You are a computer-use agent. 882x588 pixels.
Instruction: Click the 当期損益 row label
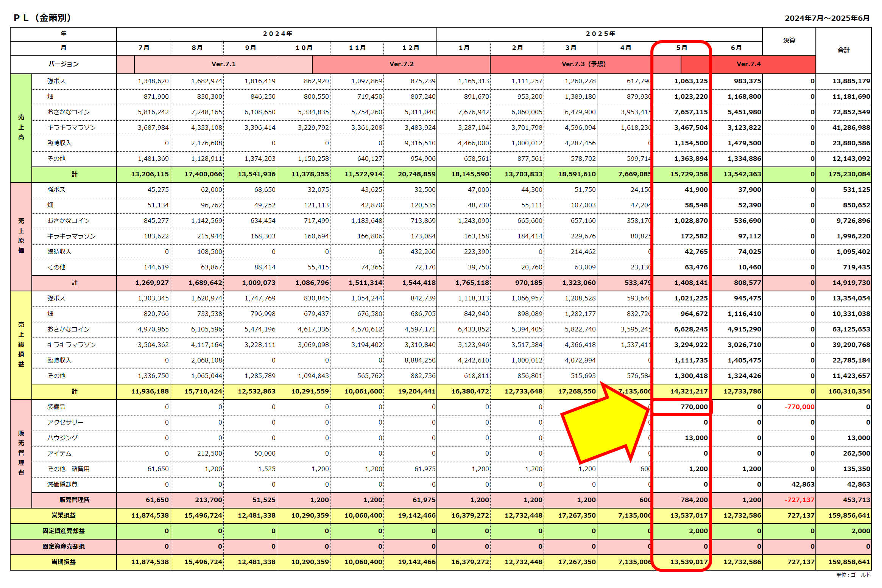(x=64, y=562)
